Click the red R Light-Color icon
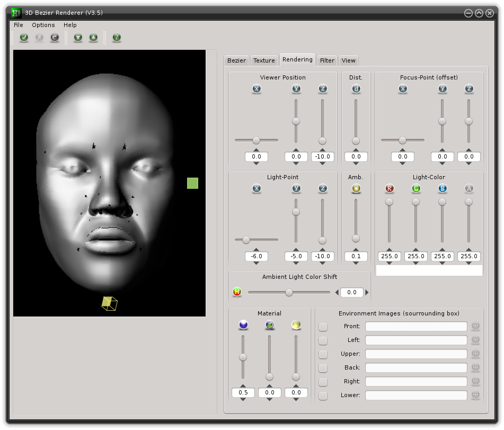Viewport: 504px width, 430px height. click(x=390, y=189)
